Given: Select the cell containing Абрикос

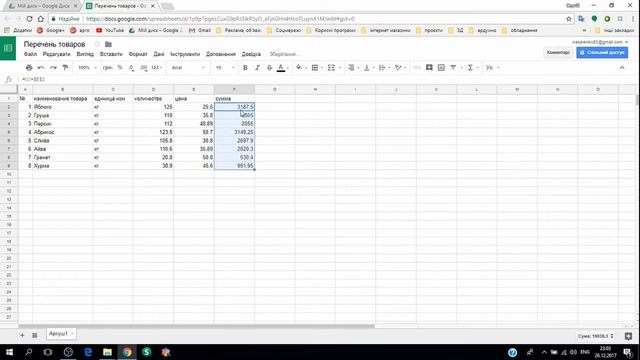Looking at the screenshot, I should coord(62,132).
